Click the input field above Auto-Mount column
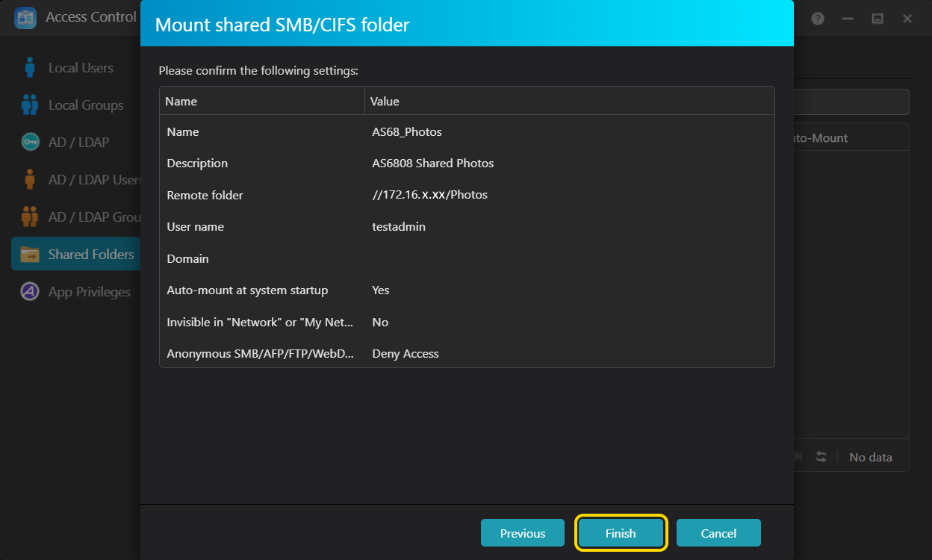Screen dimensions: 932x560 point(851,102)
